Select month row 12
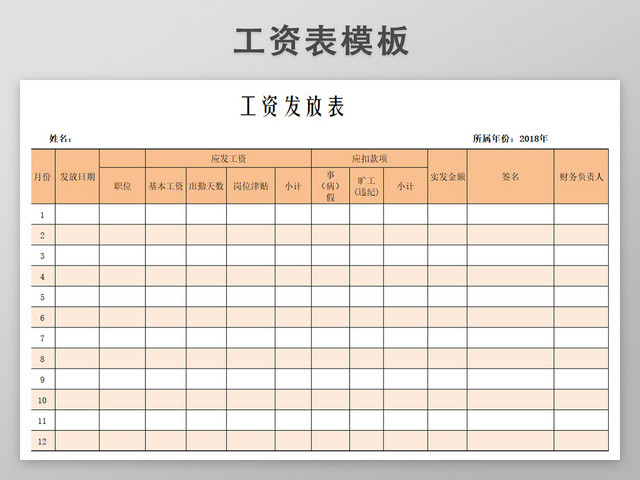The width and height of the screenshot is (640, 480). coord(320,441)
